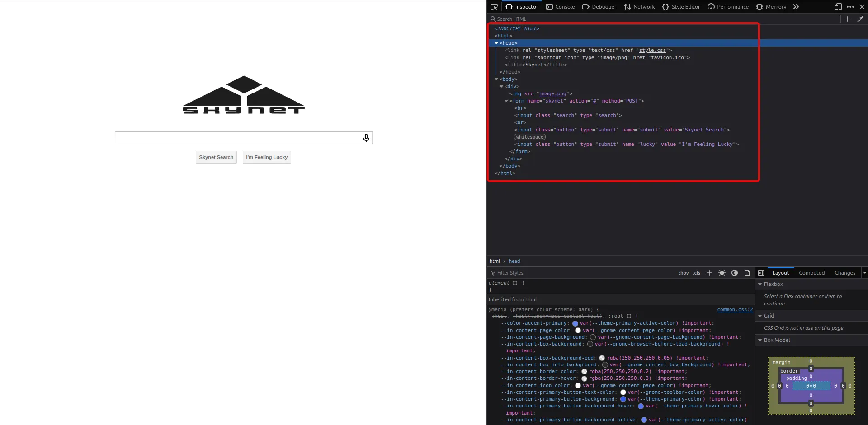Open the DevTools three-dot options menu
The width and height of the screenshot is (868, 425).
[x=850, y=7]
